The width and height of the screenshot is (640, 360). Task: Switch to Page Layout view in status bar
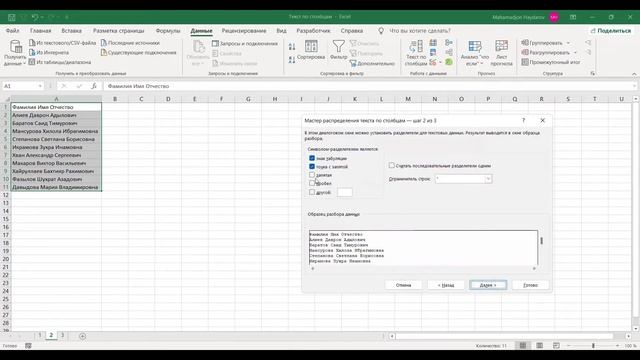[x=540, y=346]
